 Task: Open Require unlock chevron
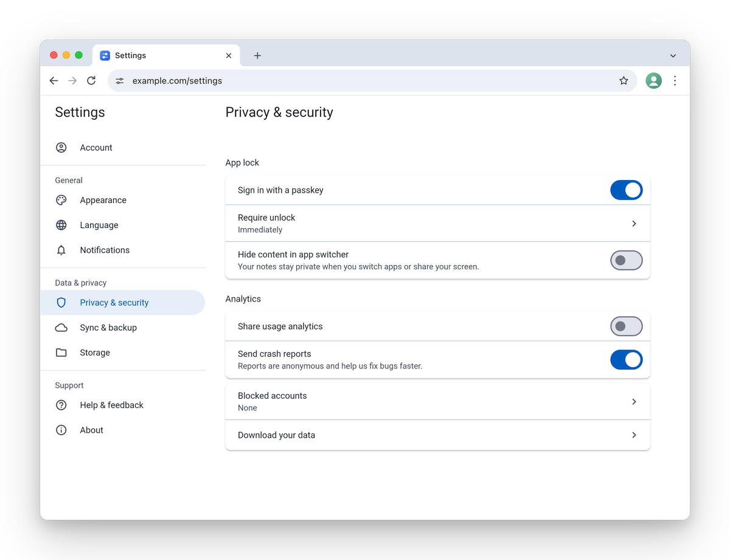pyautogui.click(x=634, y=224)
